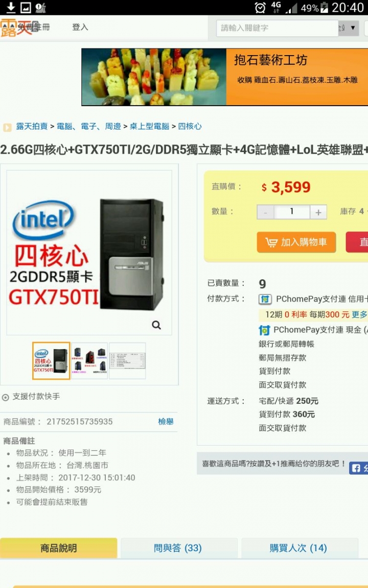
Task: Increase quantity with the plus button
Action: [318, 212]
